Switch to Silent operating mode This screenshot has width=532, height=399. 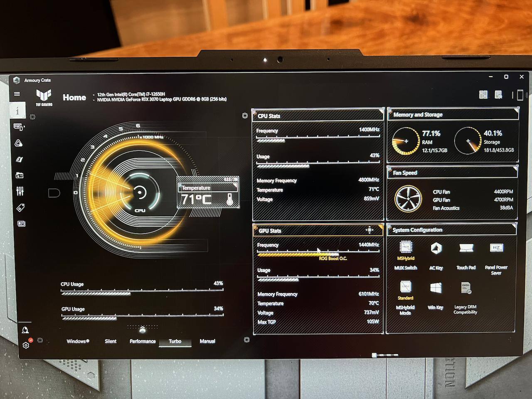point(111,341)
